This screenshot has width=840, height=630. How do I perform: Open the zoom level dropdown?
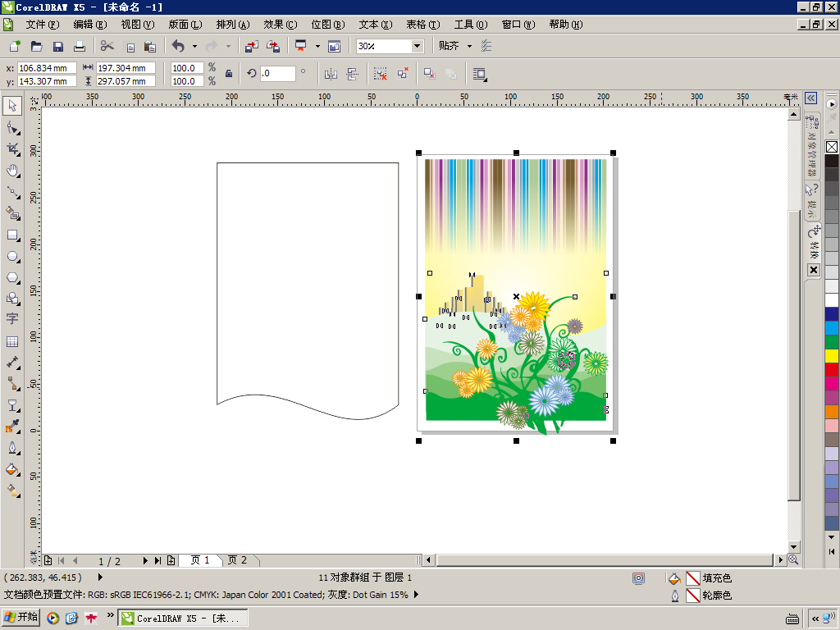pyautogui.click(x=417, y=46)
